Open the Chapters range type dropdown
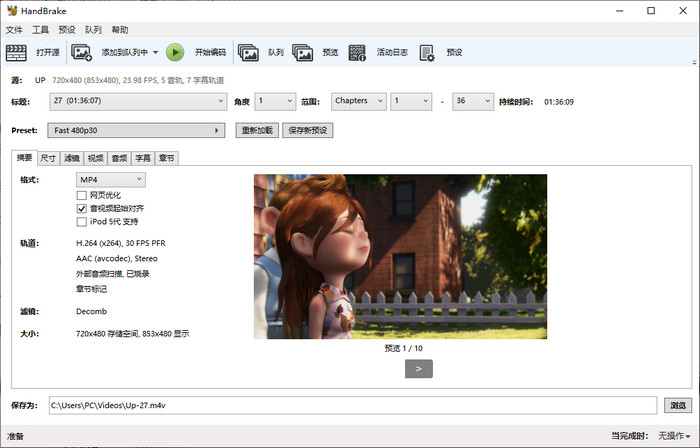Image resolution: width=700 pixels, height=448 pixels. click(358, 101)
